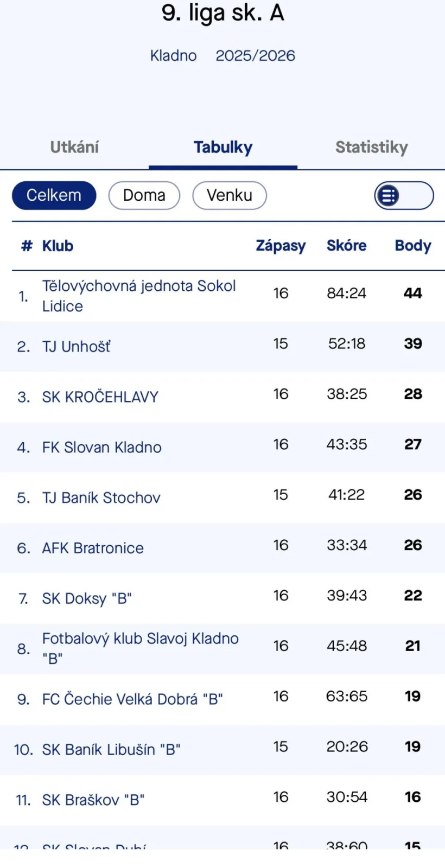
Task: Open the 2025/2026 season selector
Action: click(x=255, y=55)
